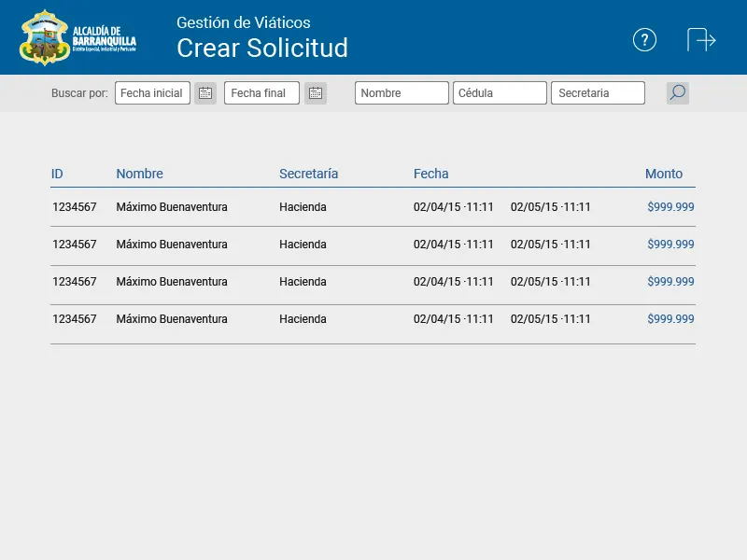
Task: Click the Alcaldía de Barranquilla logo
Action: pyautogui.click(x=78, y=38)
